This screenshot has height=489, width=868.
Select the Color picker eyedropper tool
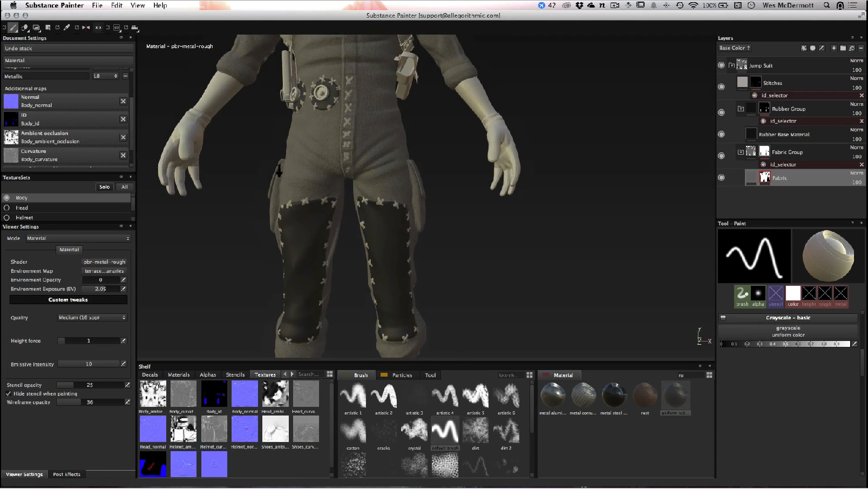click(x=67, y=27)
